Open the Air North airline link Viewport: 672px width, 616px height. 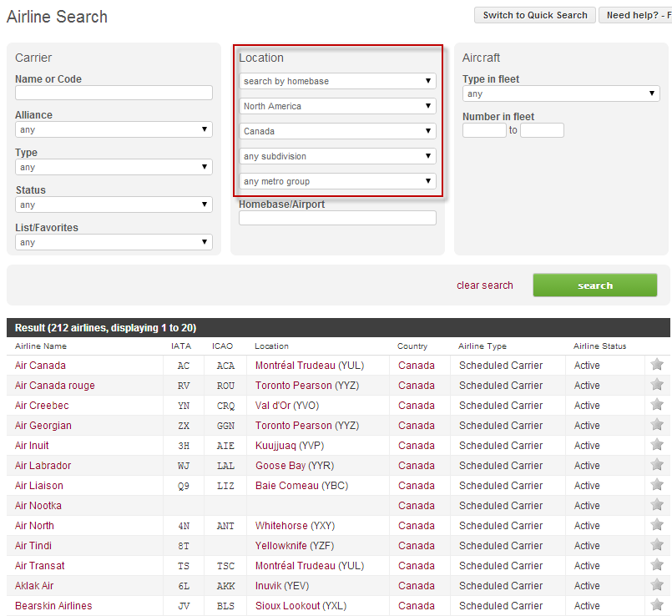click(34, 526)
